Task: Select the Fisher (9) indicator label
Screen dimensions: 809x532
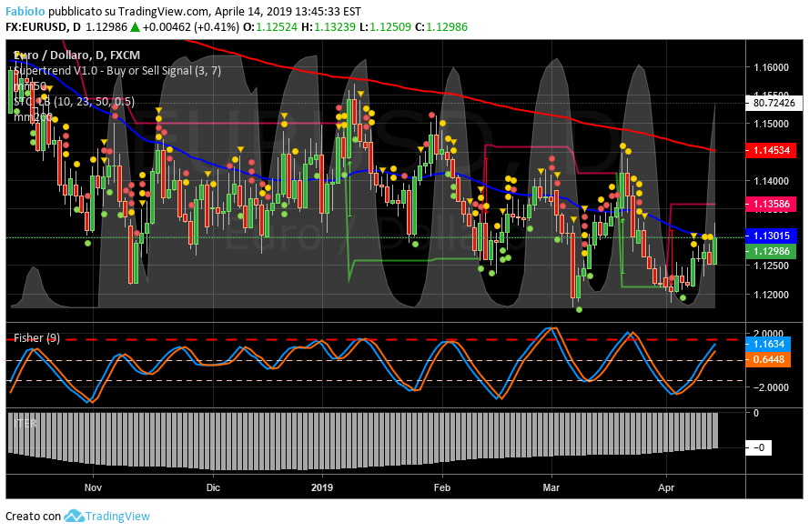Action: (37, 338)
